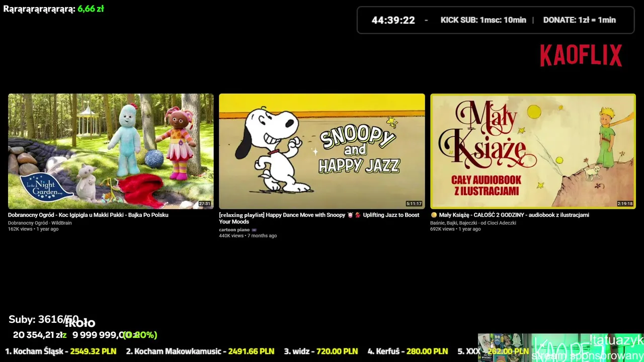Open the Dobranocny Ogród video thumbnail
This screenshot has height=362, width=644.
111,151
